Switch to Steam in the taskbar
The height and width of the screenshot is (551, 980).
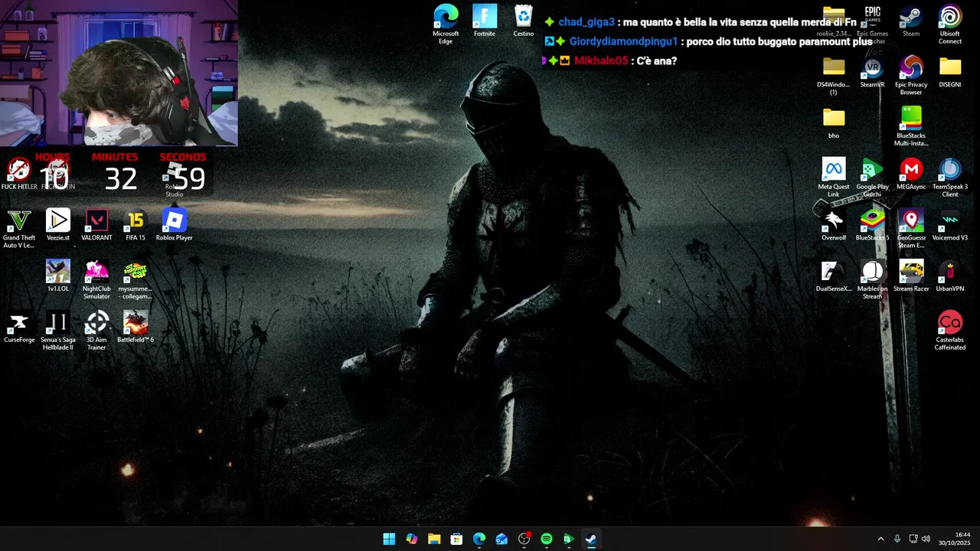click(591, 539)
